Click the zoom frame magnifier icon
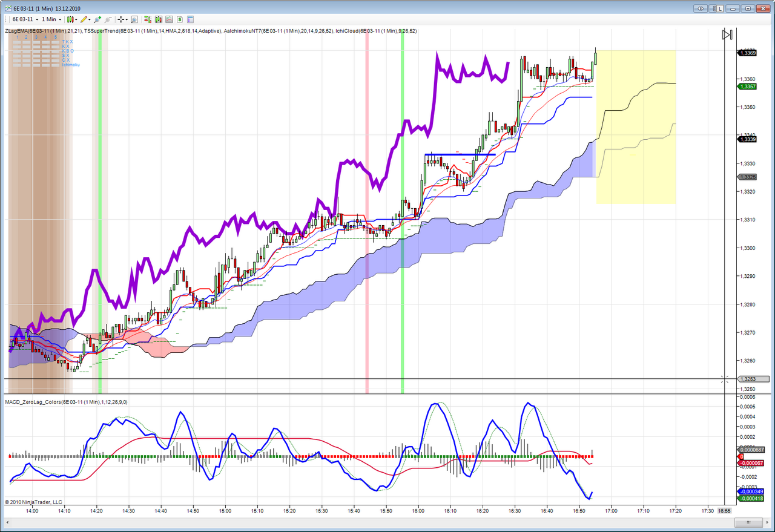This screenshot has height=532, width=775. point(134,19)
